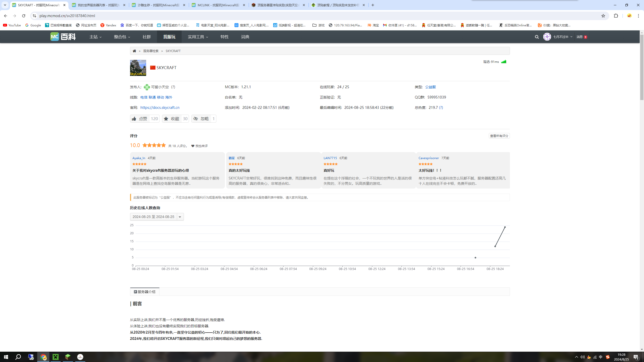
Task: Click the SkyCraft.cn server thumbnail image
Action: [x=138, y=68]
